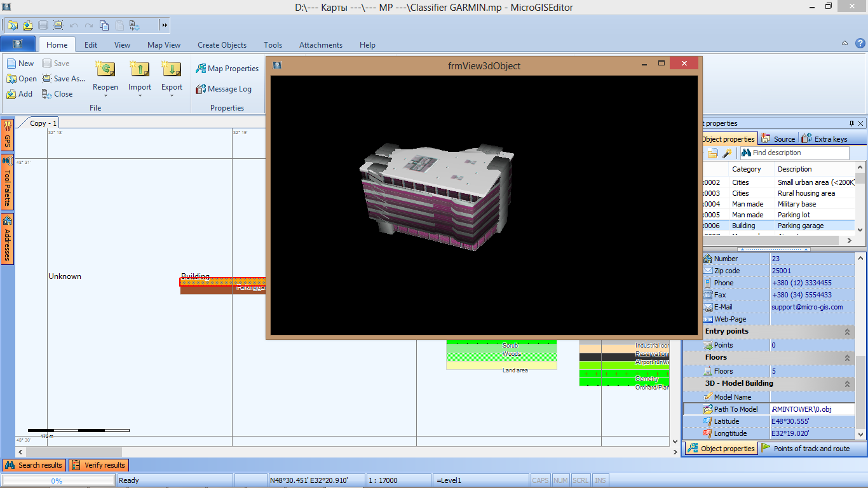Toggle pin on the properties panel

851,123
